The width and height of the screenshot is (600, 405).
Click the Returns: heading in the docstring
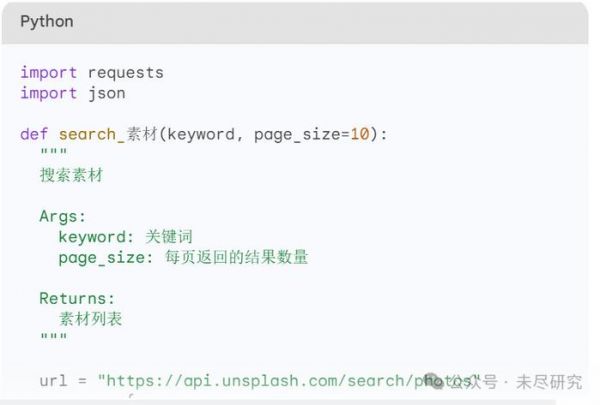(x=77, y=298)
